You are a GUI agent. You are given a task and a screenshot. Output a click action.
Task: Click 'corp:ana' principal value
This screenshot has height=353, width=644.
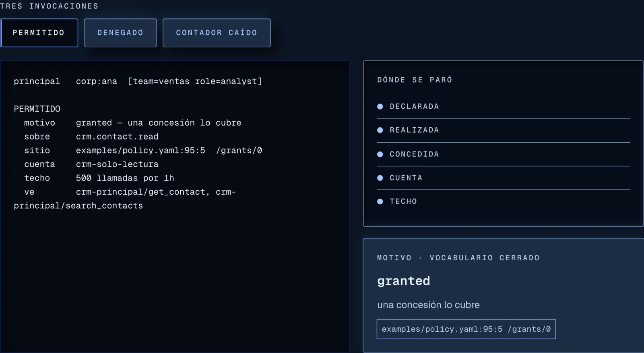(x=97, y=81)
